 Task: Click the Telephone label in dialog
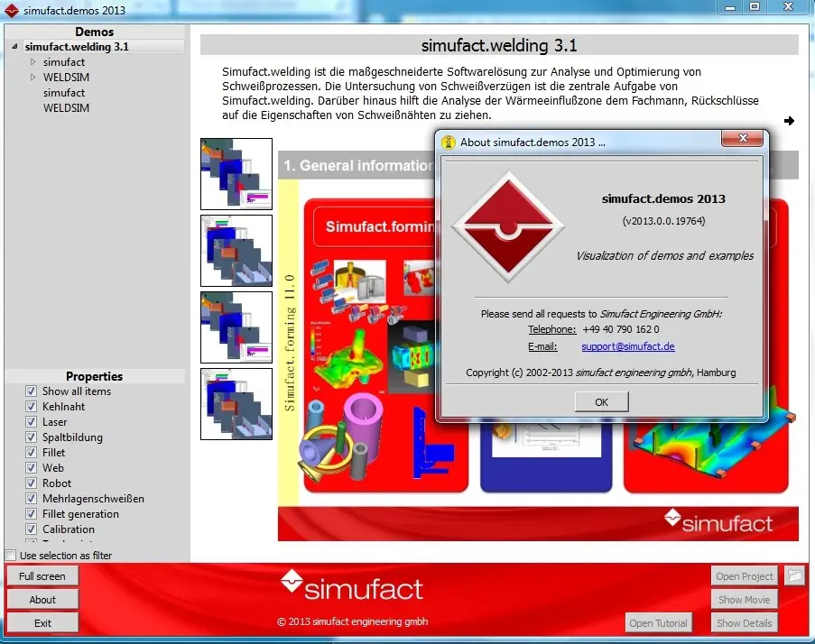[x=552, y=329]
